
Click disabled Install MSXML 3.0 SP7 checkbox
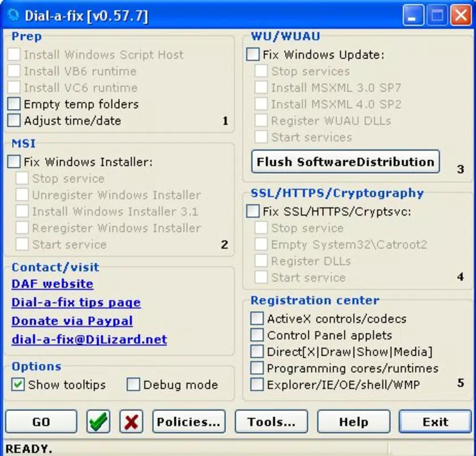(261, 87)
